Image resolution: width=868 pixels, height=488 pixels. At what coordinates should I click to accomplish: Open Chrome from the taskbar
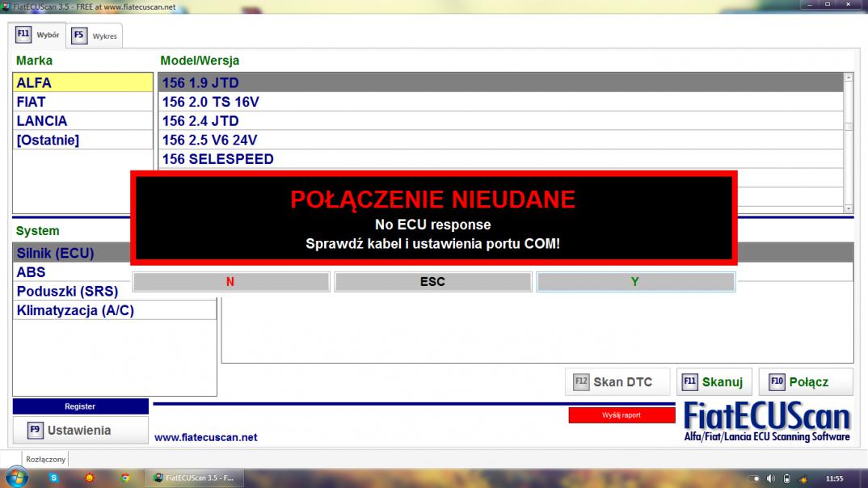point(125,477)
